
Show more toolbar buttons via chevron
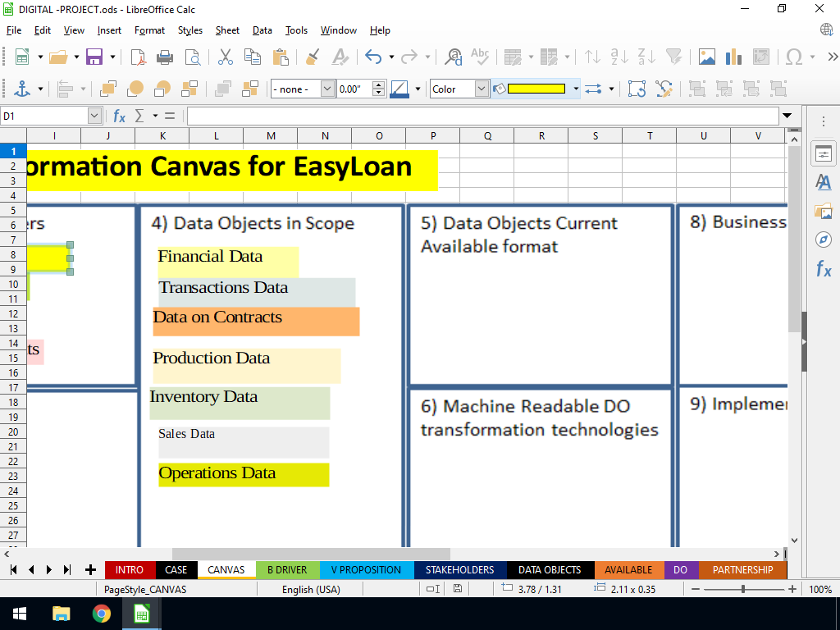coord(833,57)
